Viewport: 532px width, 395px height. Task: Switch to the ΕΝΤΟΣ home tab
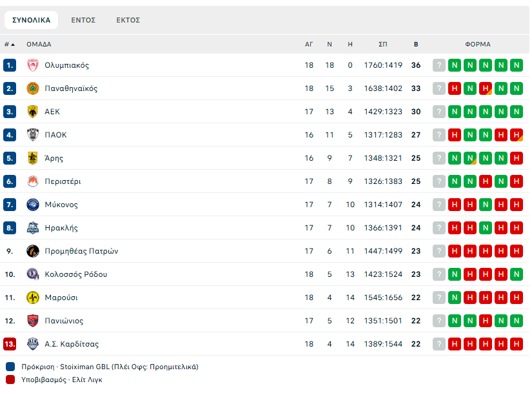[x=83, y=20]
